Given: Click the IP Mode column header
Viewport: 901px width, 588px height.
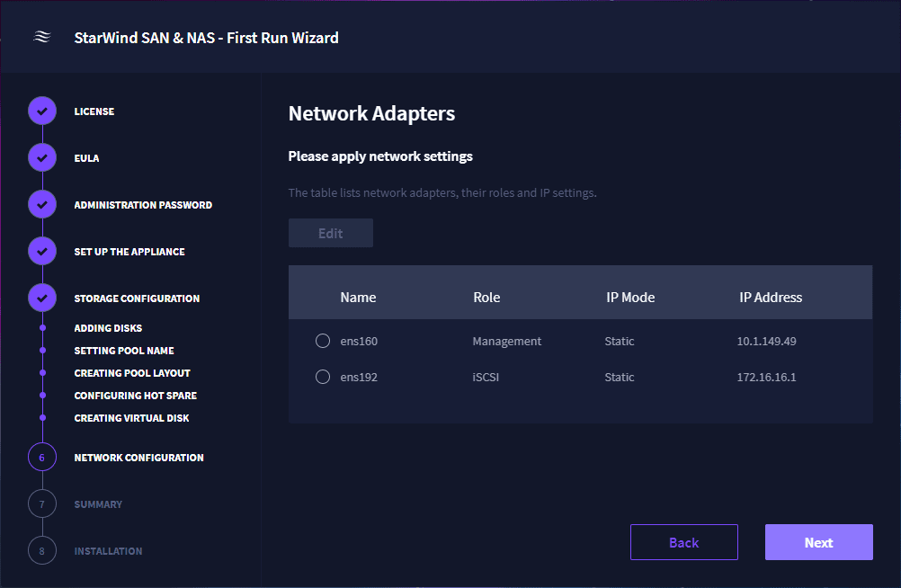Looking at the screenshot, I should pyautogui.click(x=630, y=298).
